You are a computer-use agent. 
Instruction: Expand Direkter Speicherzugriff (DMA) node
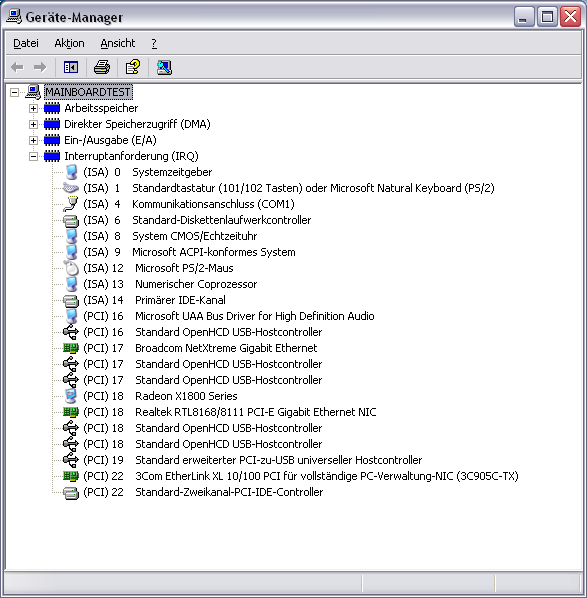(x=34, y=124)
